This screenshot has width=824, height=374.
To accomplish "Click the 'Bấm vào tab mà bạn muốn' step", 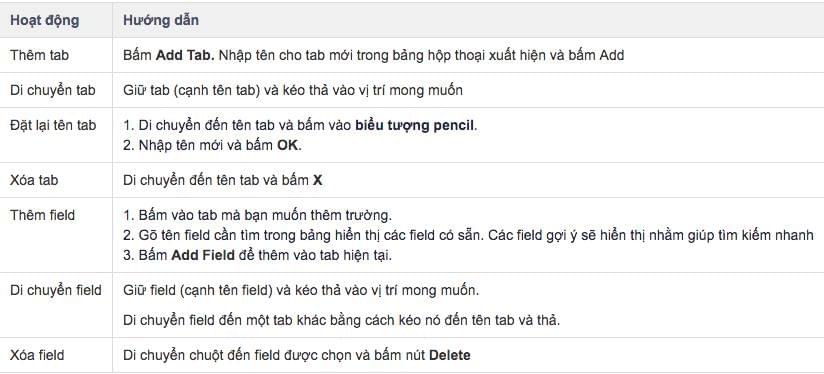I will (258, 215).
